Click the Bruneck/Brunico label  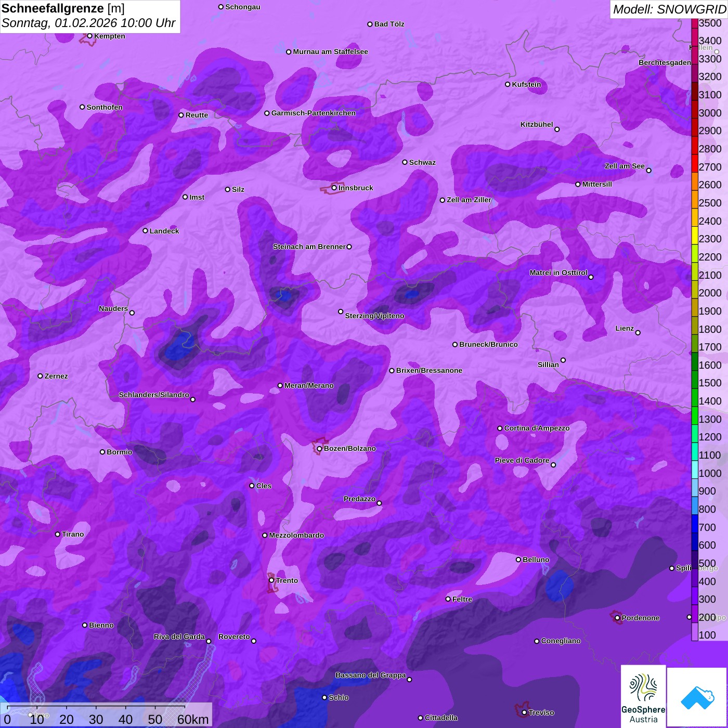488,344
